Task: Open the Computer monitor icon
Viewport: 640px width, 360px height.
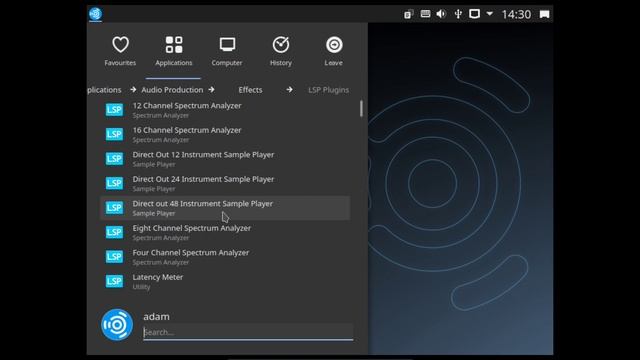Action: [227, 44]
